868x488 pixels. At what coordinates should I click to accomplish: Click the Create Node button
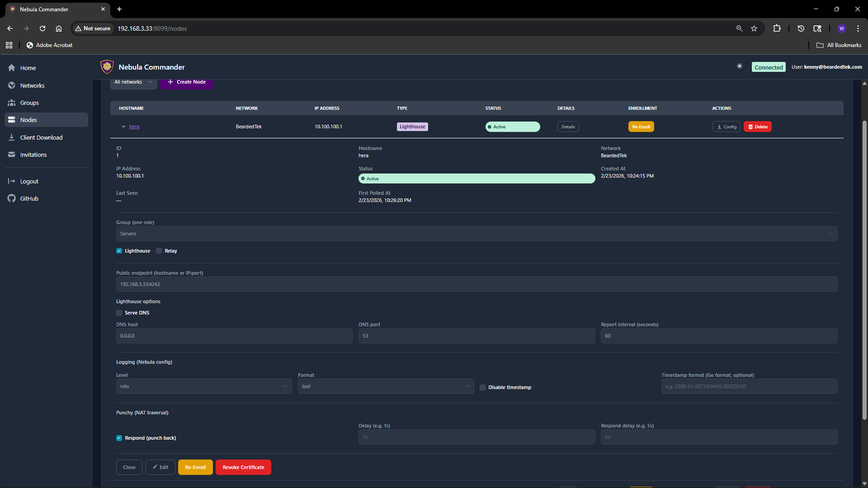pyautogui.click(x=186, y=82)
